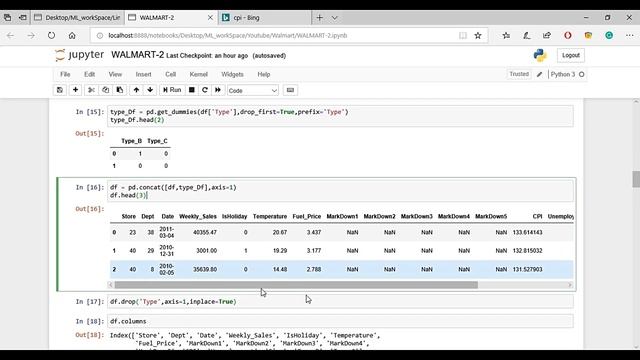This screenshot has height=360, width=640.
Task: Click the value 40355.47 in the table
Action: point(205,232)
